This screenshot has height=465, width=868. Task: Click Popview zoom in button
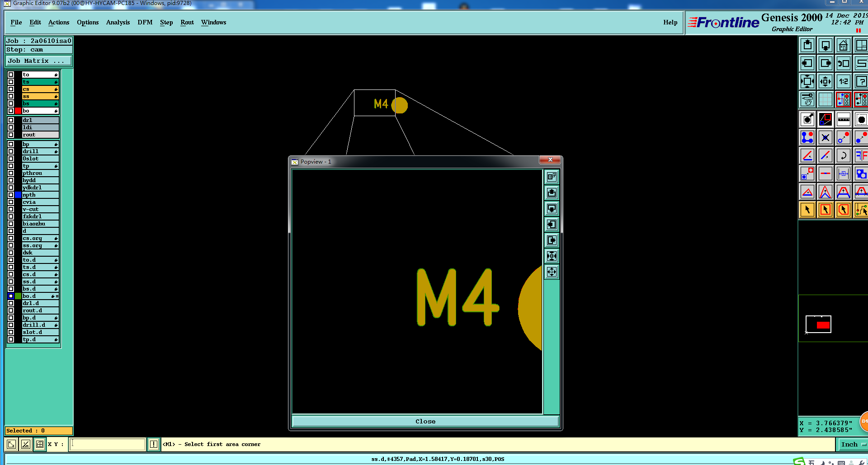click(552, 256)
